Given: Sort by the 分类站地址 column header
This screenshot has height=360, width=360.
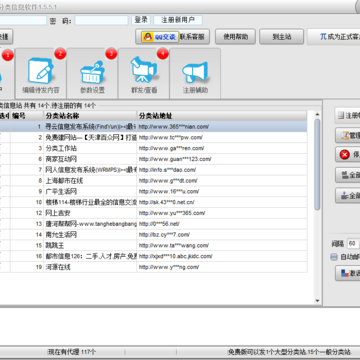Looking at the screenshot, I should point(222,116).
